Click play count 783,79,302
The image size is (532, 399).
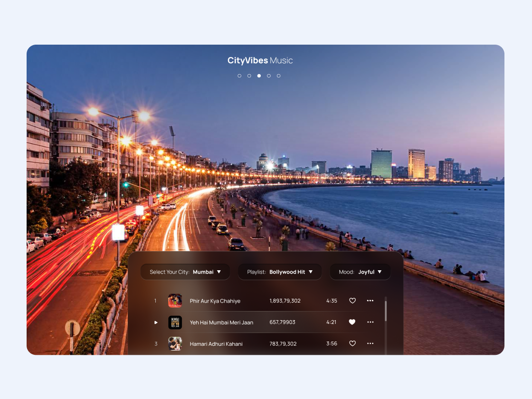283,344
